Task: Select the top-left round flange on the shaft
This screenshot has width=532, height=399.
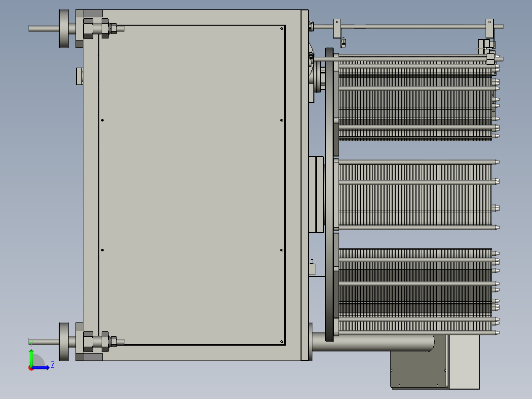Action: coord(64,29)
